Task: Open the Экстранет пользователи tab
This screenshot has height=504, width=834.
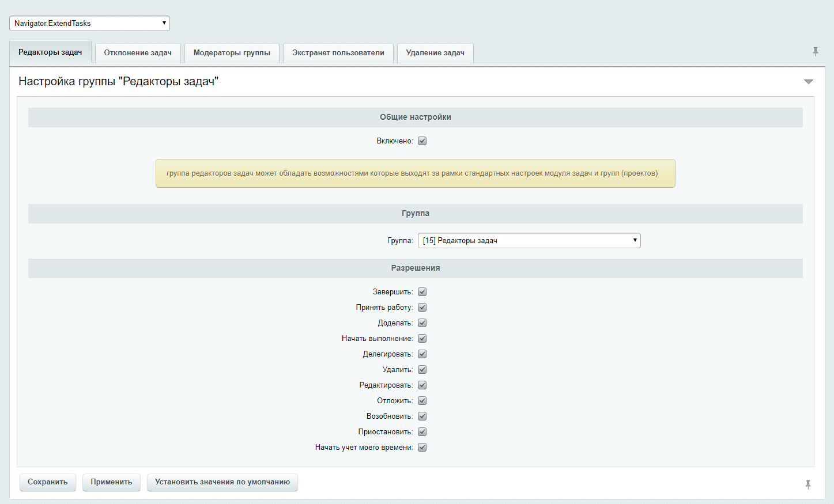Action: 338,52
